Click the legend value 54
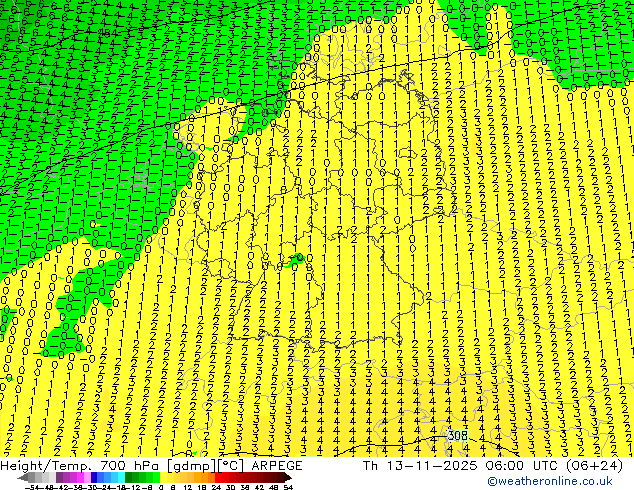634x490 pixels. [288, 487]
